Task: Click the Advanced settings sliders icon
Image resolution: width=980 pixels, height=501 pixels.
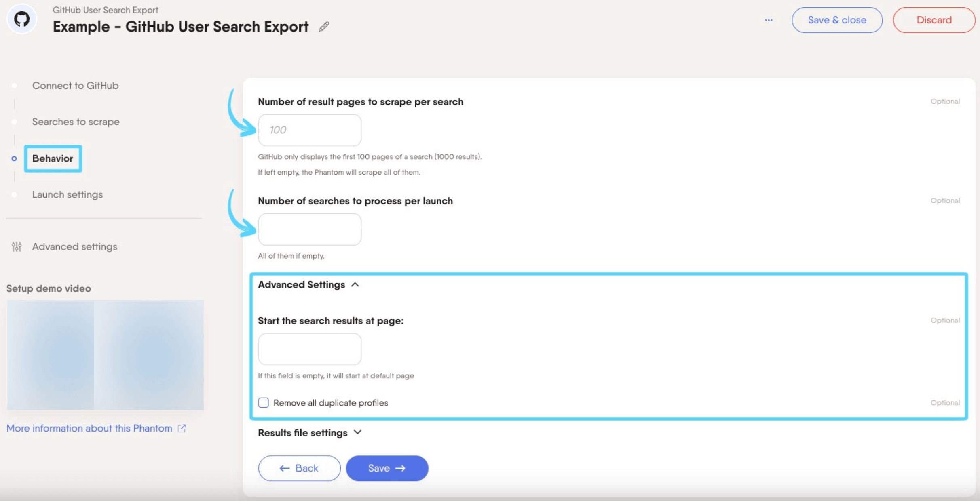Action: pyautogui.click(x=17, y=246)
